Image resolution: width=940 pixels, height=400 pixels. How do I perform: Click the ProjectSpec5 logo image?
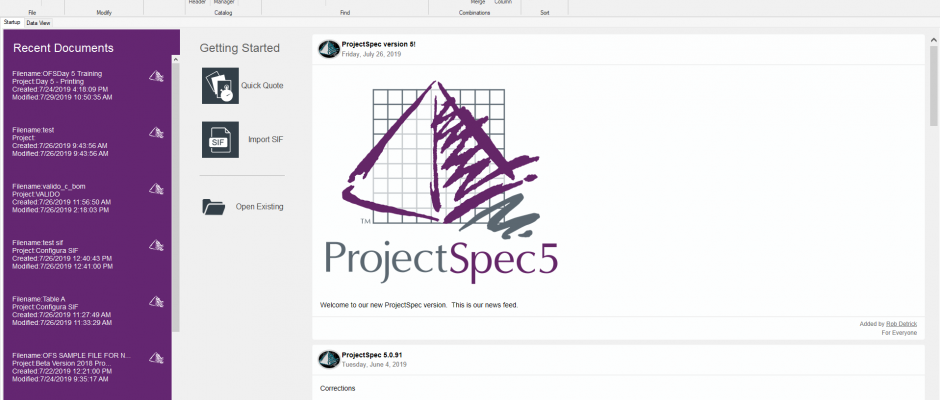tap(442, 182)
